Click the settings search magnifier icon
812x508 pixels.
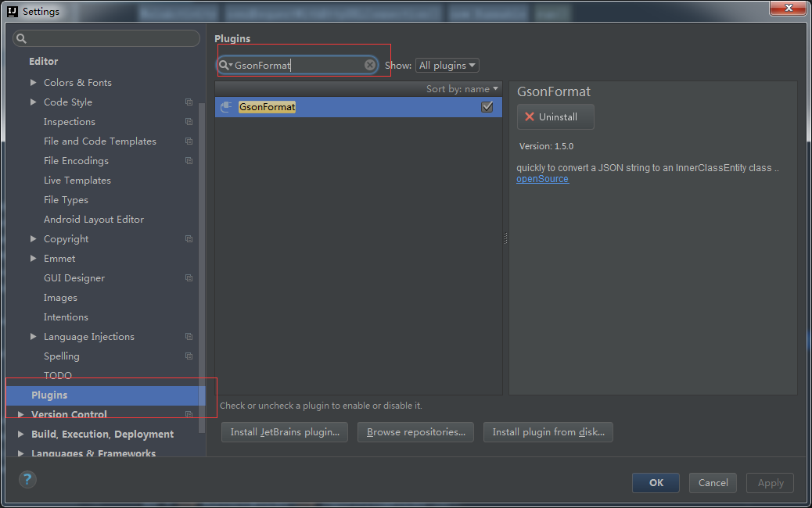tap(21, 38)
